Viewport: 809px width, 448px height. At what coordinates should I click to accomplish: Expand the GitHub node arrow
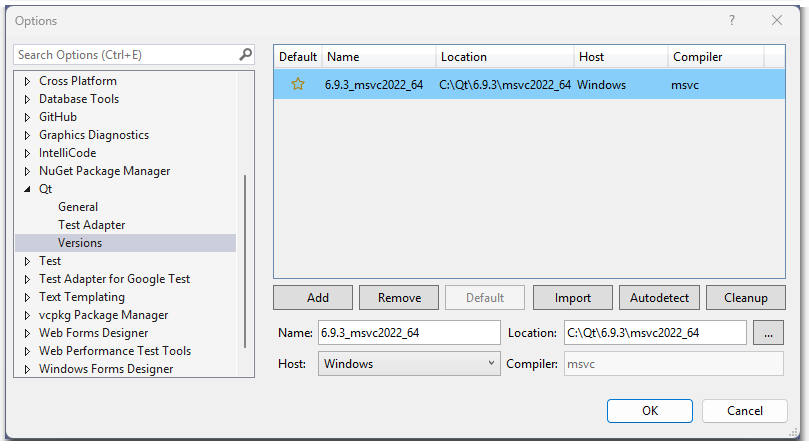pyautogui.click(x=27, y=118)
